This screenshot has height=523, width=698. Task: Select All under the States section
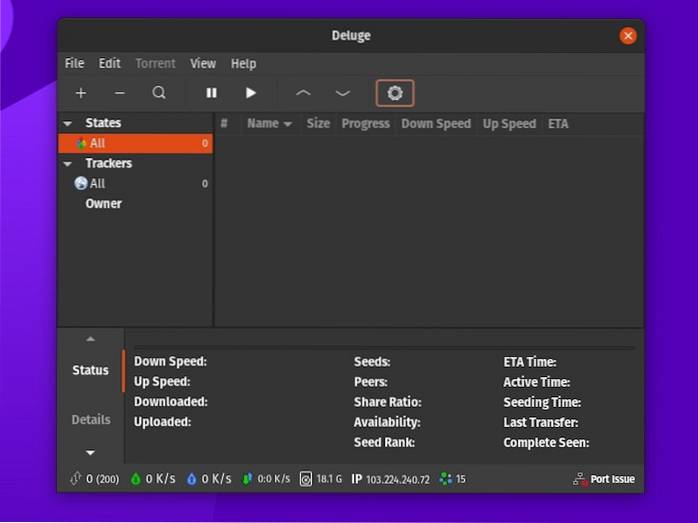[x=97, y=144]
